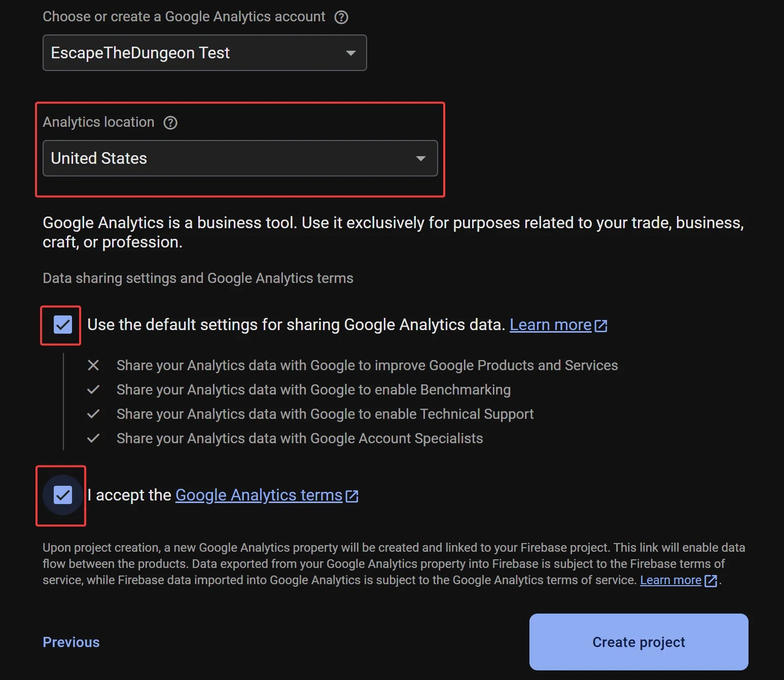Screen dimensions: 784x680
Task: Open help icon beside Analytics location
Action: (x=170, y=123)
